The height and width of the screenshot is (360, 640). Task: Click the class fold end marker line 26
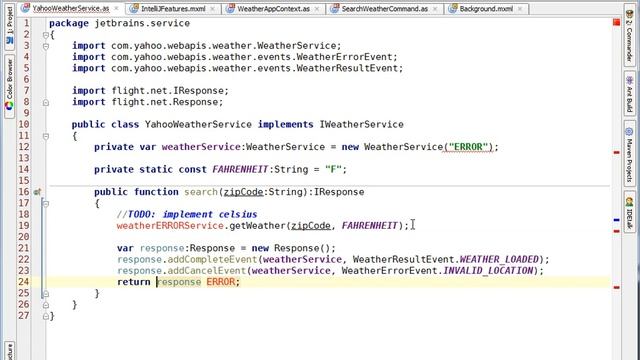(46, 305)
